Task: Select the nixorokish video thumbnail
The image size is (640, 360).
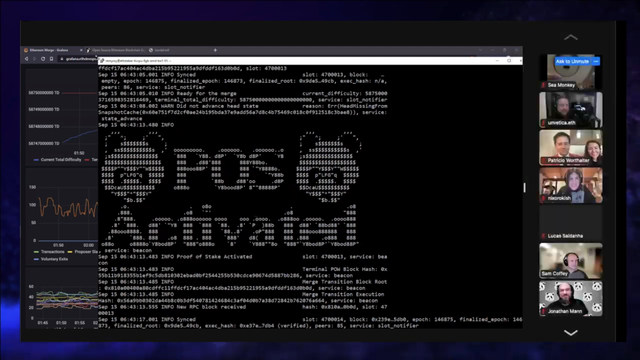Action: (x=571, y=185)
